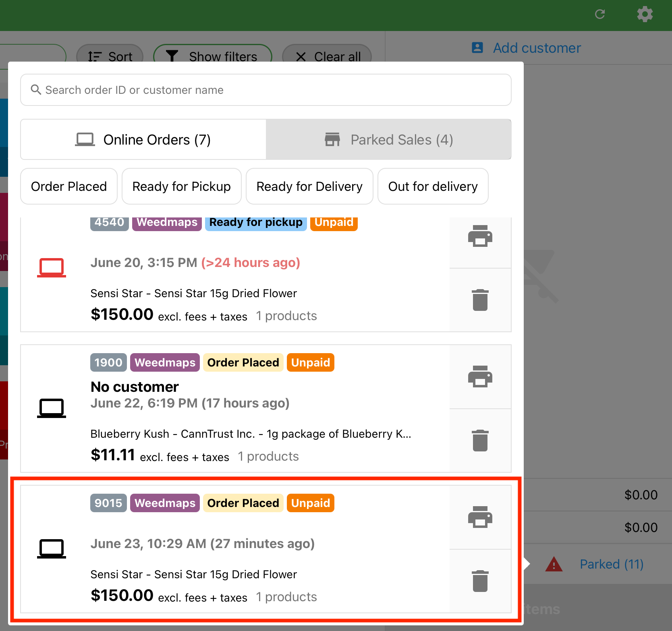Viewport: 672px width, 631px height.
Task: Toggle the Ready for Delivery filter
Action: point(309,186)
